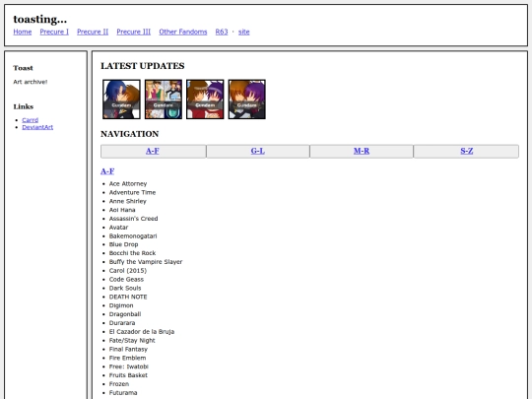This screenshot has width=532, height=399.
Task: Open the Precure III nav link
Action: [x=134, y=32]
